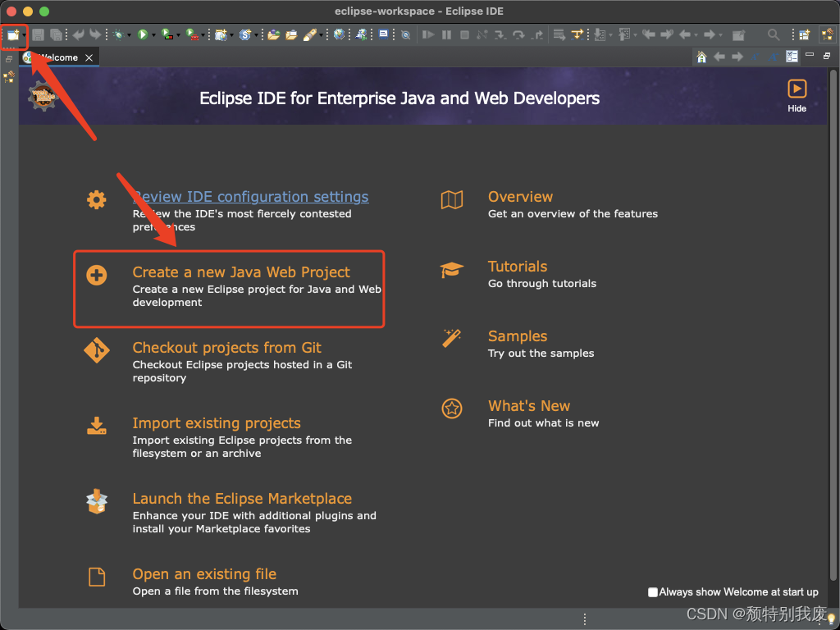Click the Coverage run icon

pyautogui.click(x=167, y=35)
